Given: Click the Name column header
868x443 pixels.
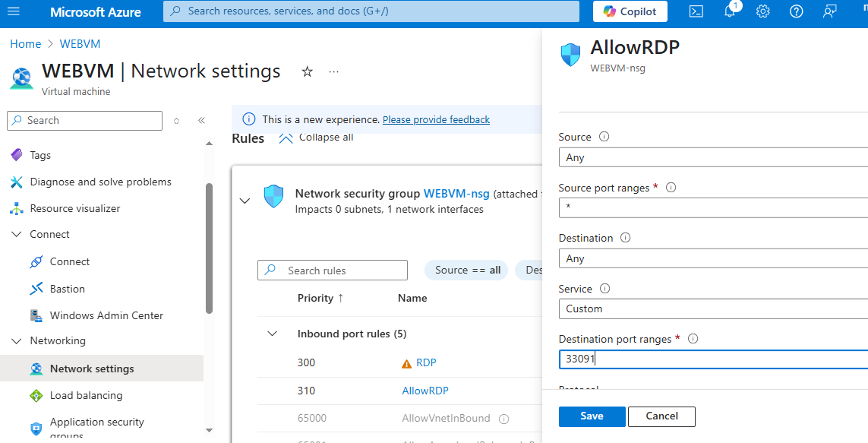Looking at the screenshot, I should (x=412, y=299).
